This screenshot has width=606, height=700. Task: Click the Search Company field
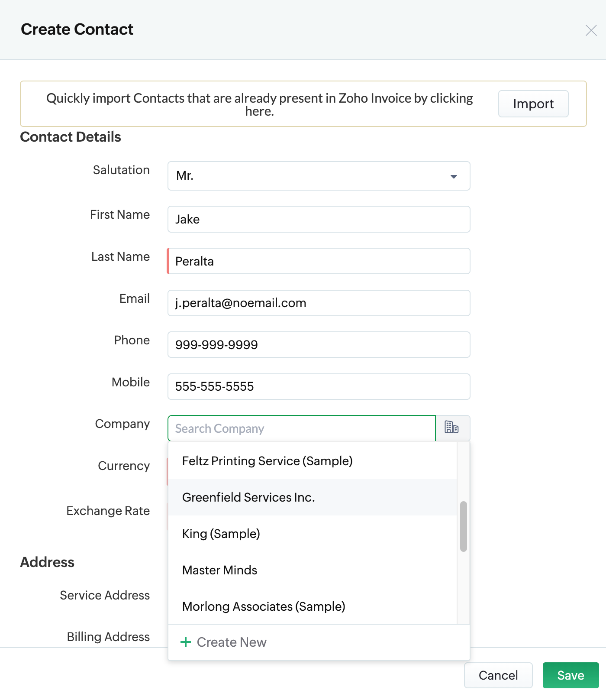(301, 428)
